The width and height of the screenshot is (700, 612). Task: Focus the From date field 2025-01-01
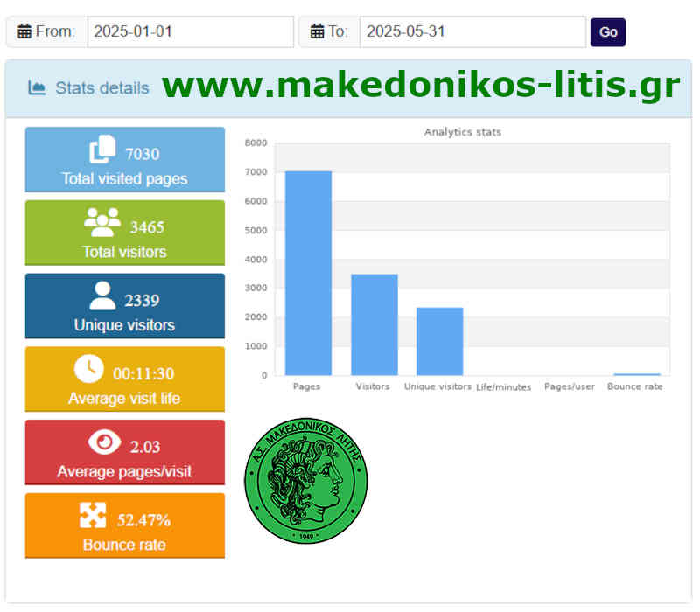190,32
